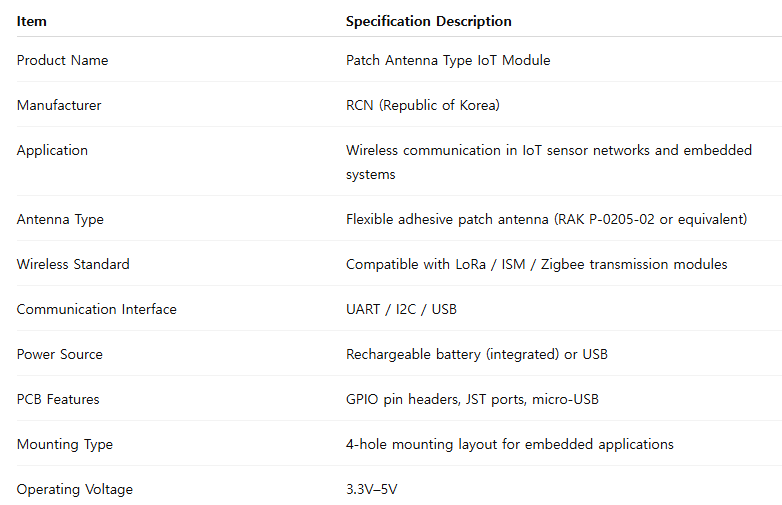This screenshot has width=782, height=505.
Task: Select the Application row label
Action: 52,151
